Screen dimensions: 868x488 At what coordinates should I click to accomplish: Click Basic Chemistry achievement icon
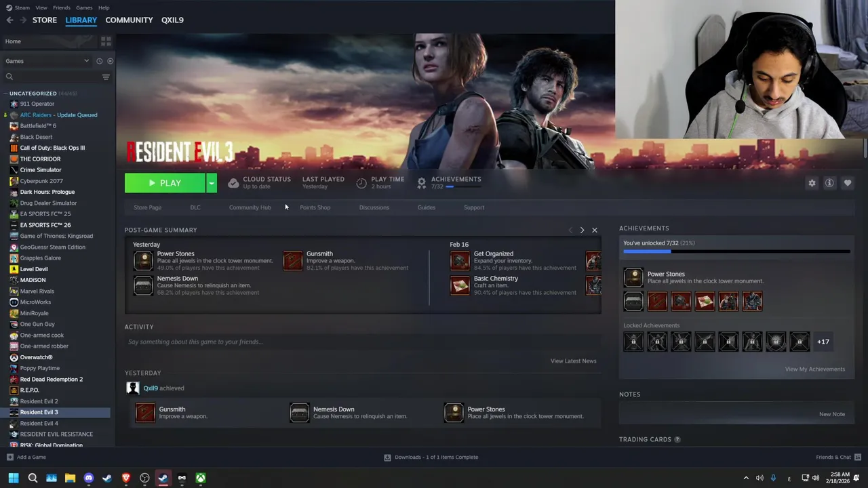tap(460, 285)
